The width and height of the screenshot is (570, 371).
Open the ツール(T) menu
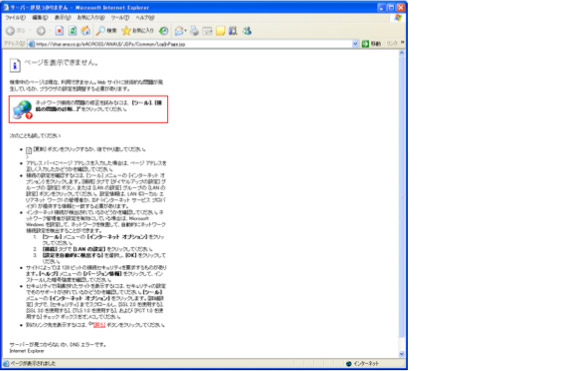click(x=120, y=17)
